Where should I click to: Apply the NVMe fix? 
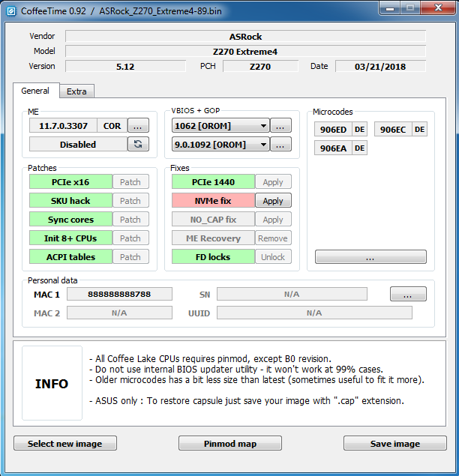coord(273,201)
